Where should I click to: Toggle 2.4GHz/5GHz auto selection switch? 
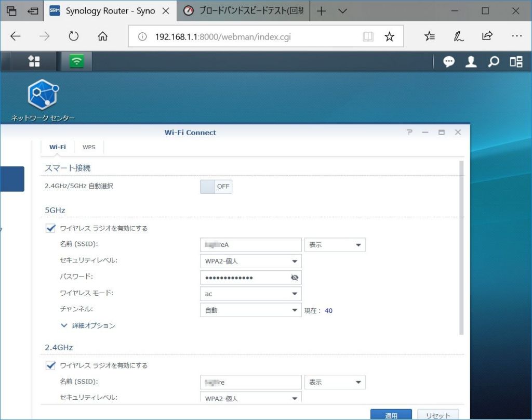pos(216,187)
